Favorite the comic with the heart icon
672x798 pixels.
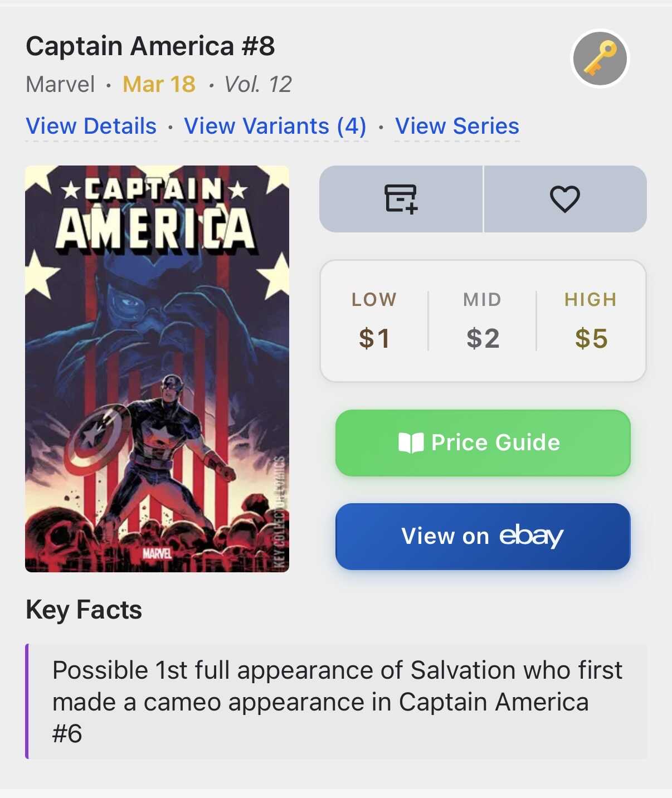pyautogui.click(x=565, y=199)
